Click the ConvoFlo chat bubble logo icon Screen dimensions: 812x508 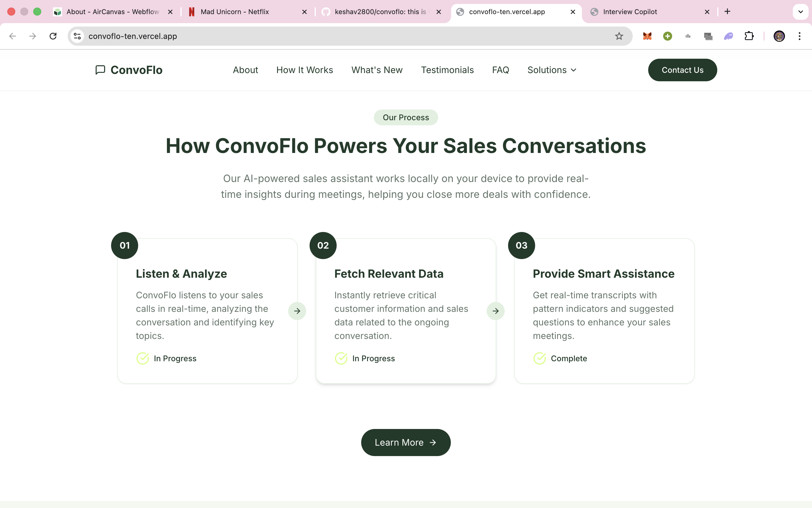point(100,70)
